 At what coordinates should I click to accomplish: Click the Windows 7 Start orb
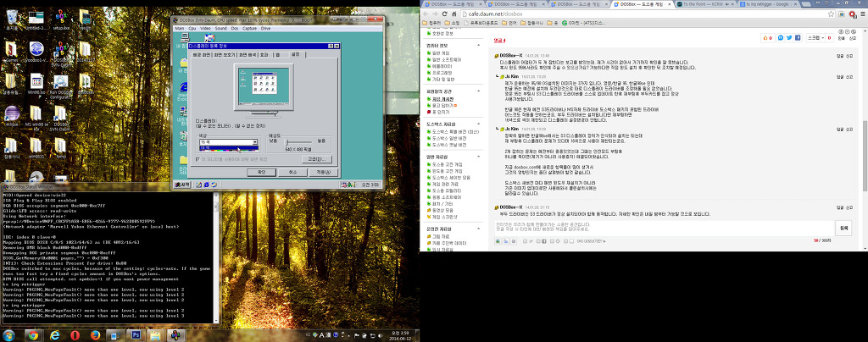coord(8,334)
